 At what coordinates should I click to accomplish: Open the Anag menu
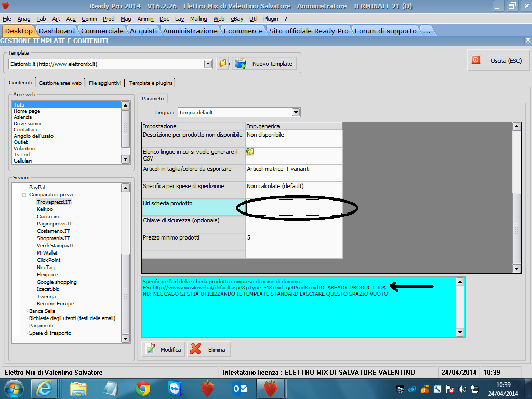(x=24, y=19)
